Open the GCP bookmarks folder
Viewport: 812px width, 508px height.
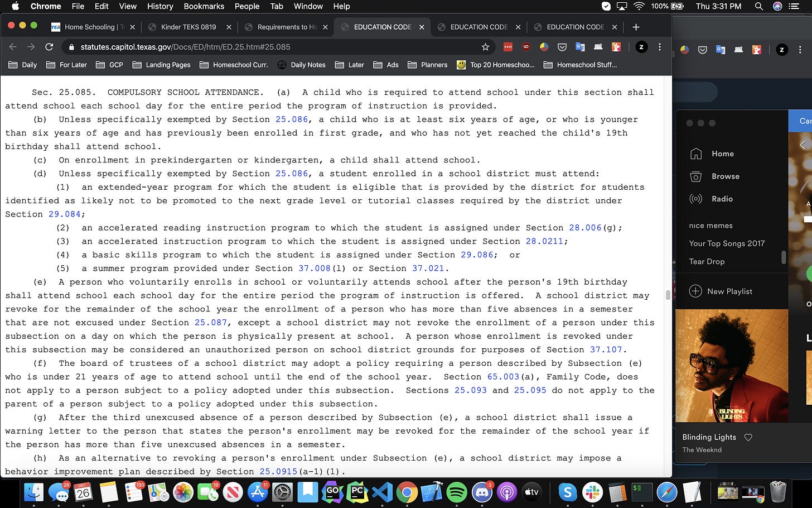[x=109, y=65]
